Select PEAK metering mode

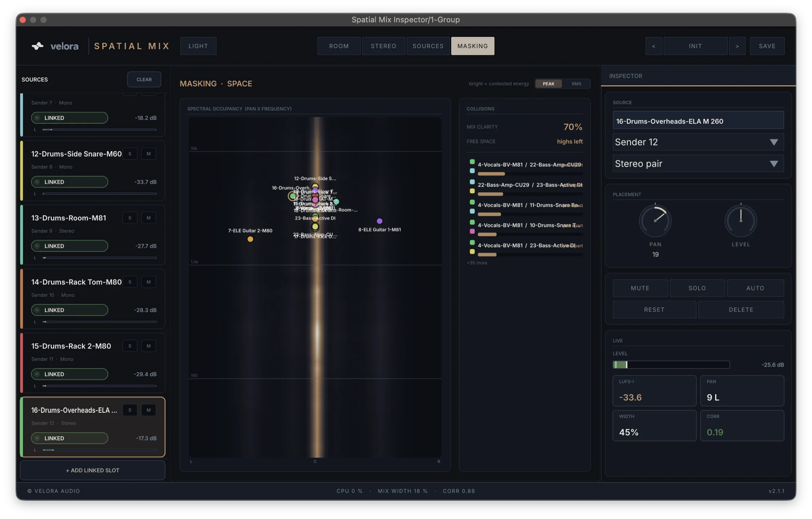(548, 84)
